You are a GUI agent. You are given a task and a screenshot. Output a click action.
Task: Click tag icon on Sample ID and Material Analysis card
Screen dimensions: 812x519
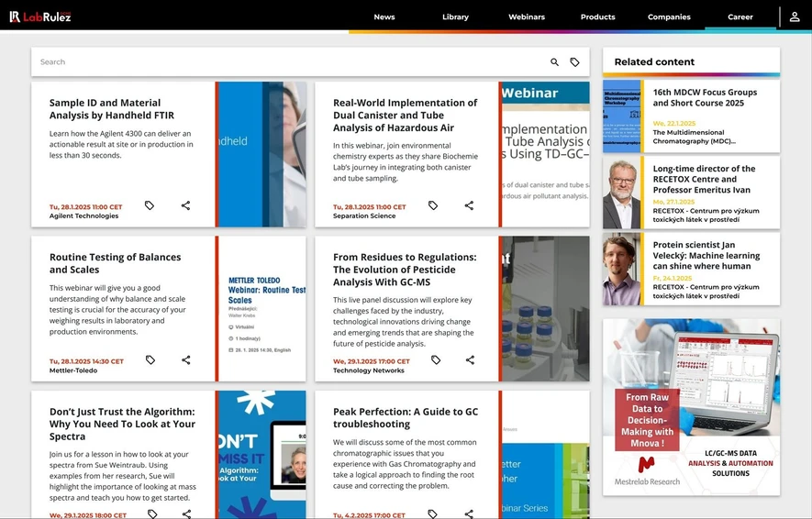[x=150, y=205]
